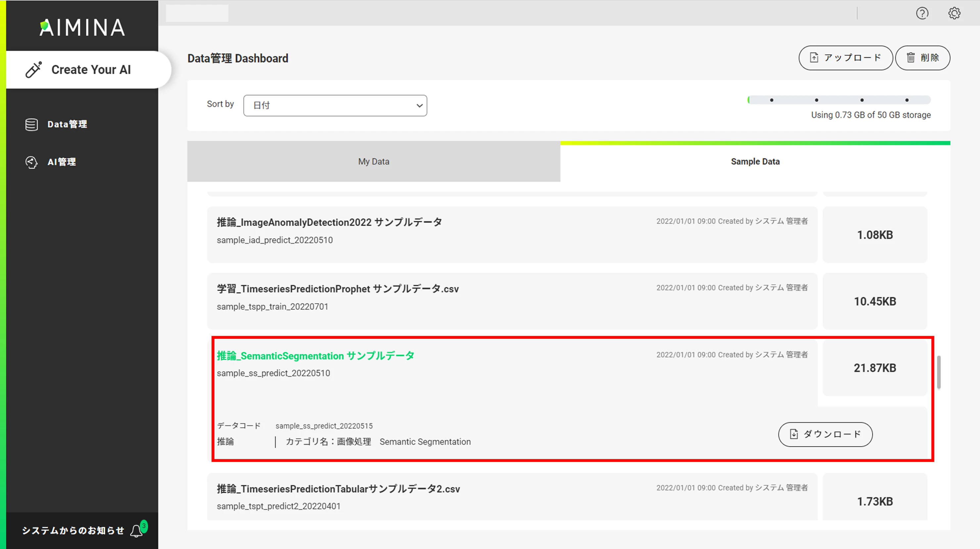Click the AIMINA logo
The width and height of the screenshot is (980, 549).
[x=82, y=27]
